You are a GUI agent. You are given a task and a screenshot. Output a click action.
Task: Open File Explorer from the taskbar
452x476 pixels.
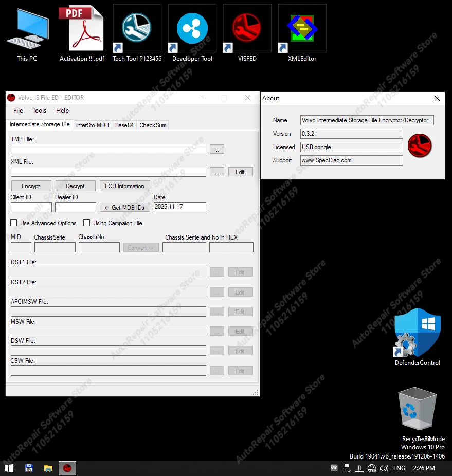point(48,468)
